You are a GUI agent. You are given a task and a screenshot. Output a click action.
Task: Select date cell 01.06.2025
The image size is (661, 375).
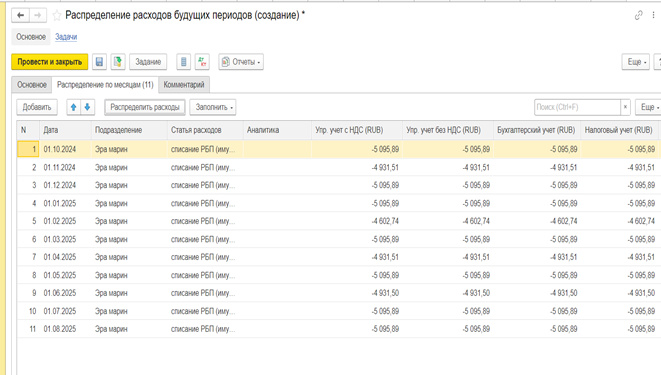[x=65, y=293]
